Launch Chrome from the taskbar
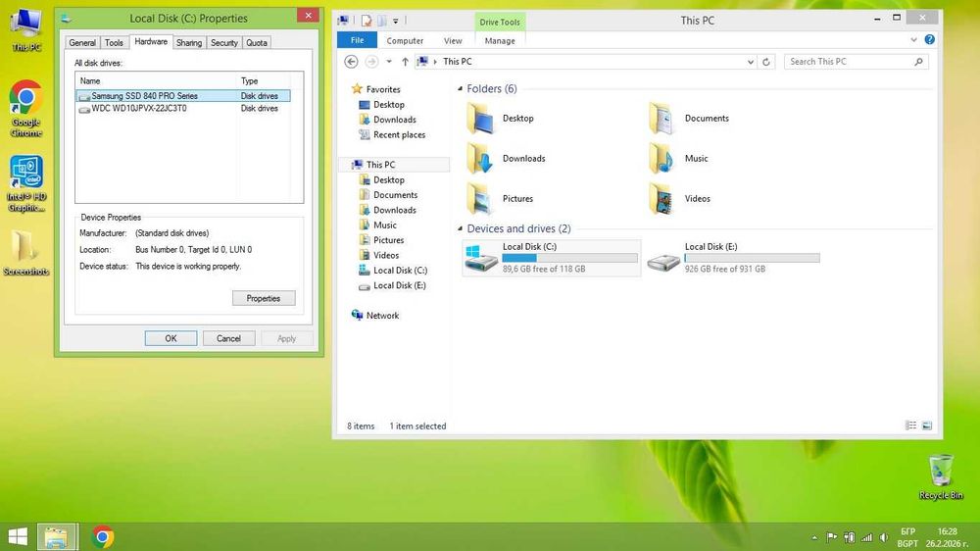980x551 pixels. 103,536
